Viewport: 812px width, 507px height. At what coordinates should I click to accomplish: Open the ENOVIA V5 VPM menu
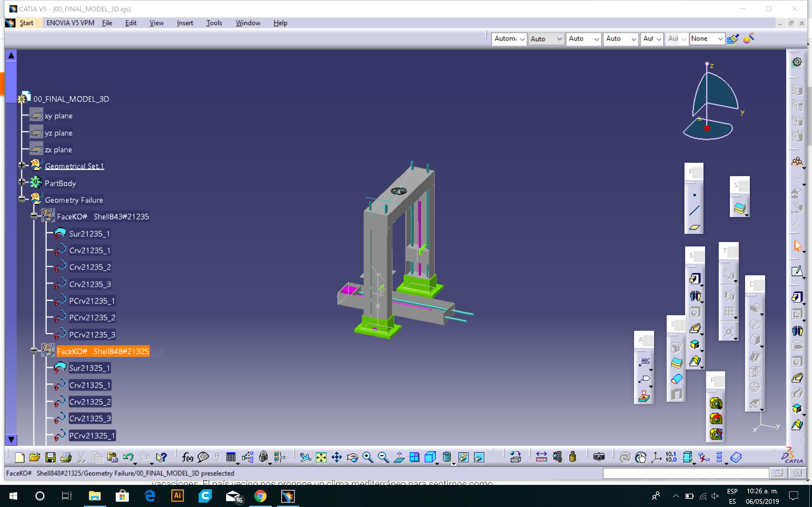click(x=70, y=23)
